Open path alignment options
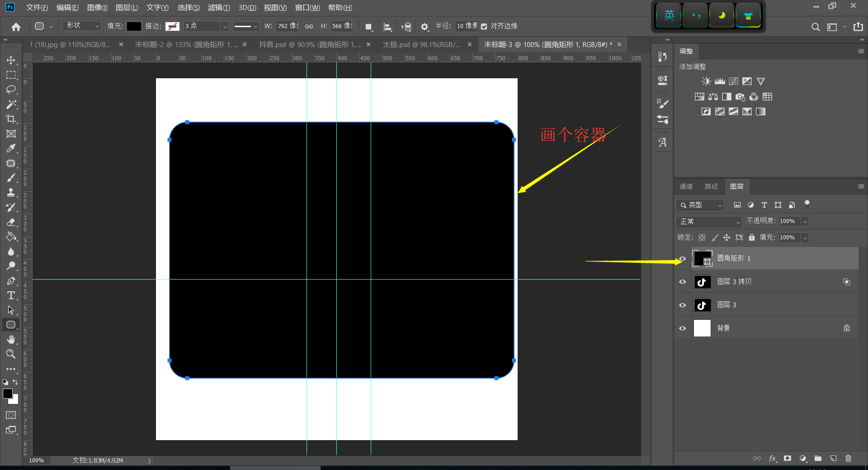 coord(387,27)
